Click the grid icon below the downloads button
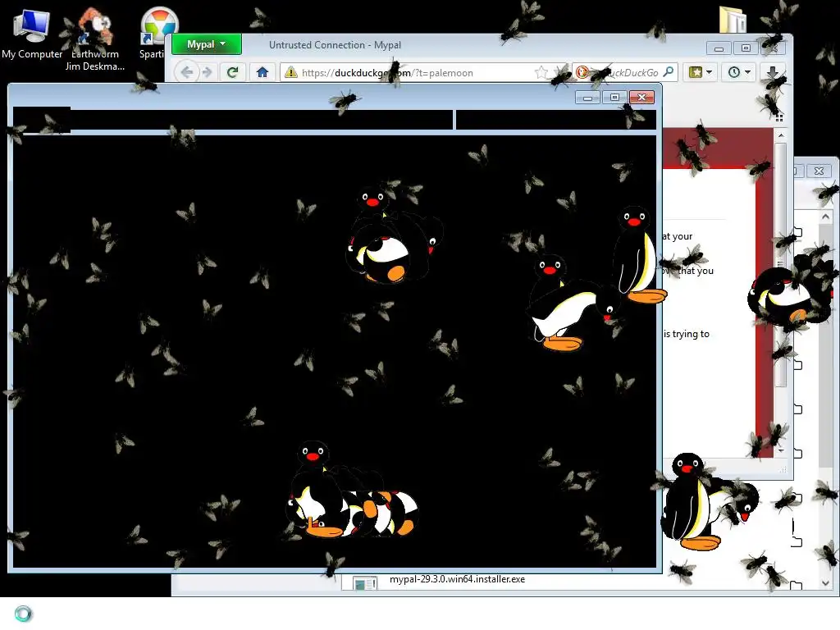 click(x=779, y=117)
